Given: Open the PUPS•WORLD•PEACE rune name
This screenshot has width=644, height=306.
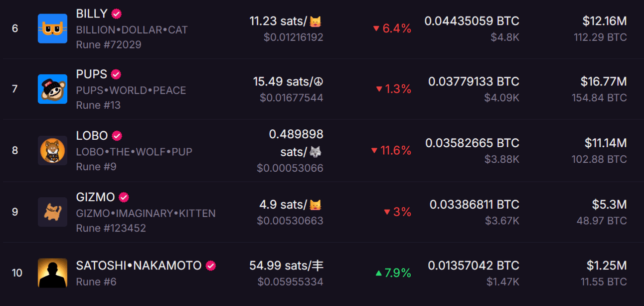Looking at the screenshot, I should pyautogui.click(x=131, y=90).
